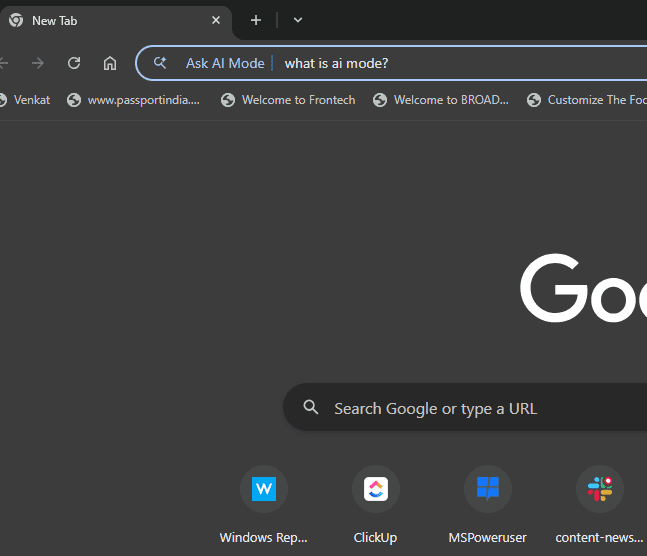The image size is (647, 556).
Task: Click globe icon of passportindia bookmark
Action: [74, 100]
